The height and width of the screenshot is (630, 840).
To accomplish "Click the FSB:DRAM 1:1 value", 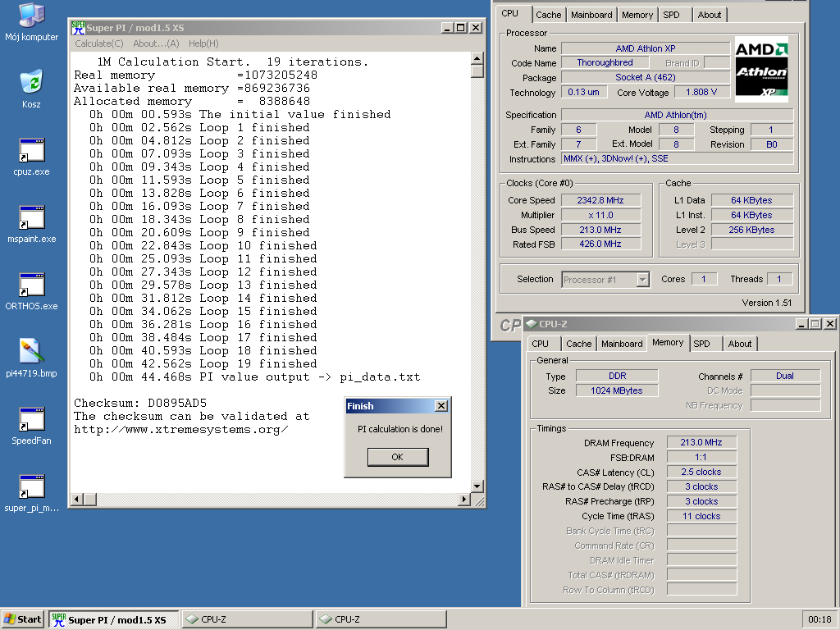I will (701, 458).
